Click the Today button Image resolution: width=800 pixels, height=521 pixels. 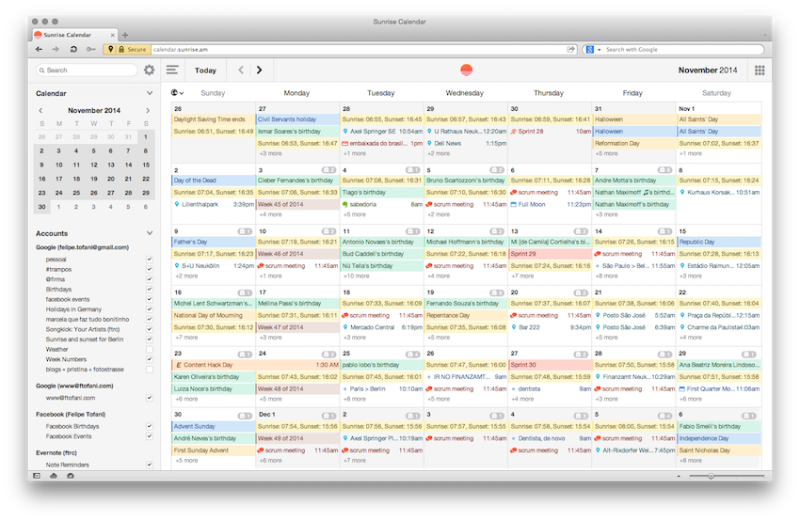pos(205,70)
